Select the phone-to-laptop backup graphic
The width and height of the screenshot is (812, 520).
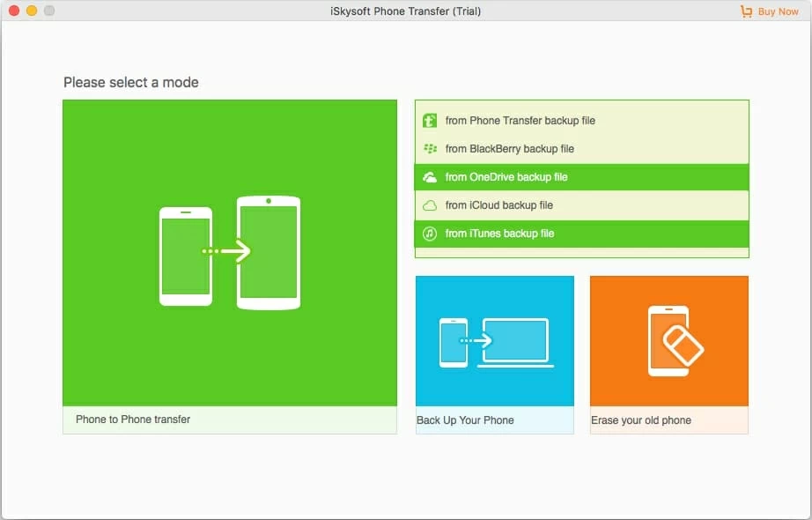point(495,342)
